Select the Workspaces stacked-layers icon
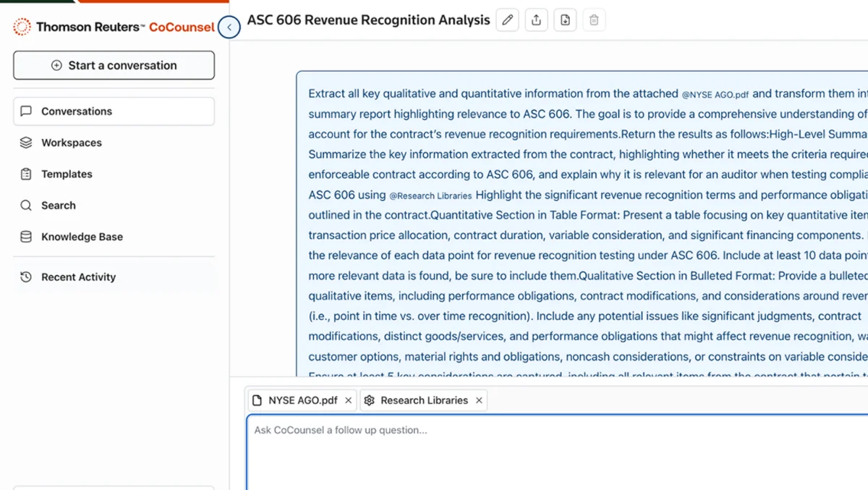This screenshot has width=868, height=490. pyautogui.click(x=27, y=143)
